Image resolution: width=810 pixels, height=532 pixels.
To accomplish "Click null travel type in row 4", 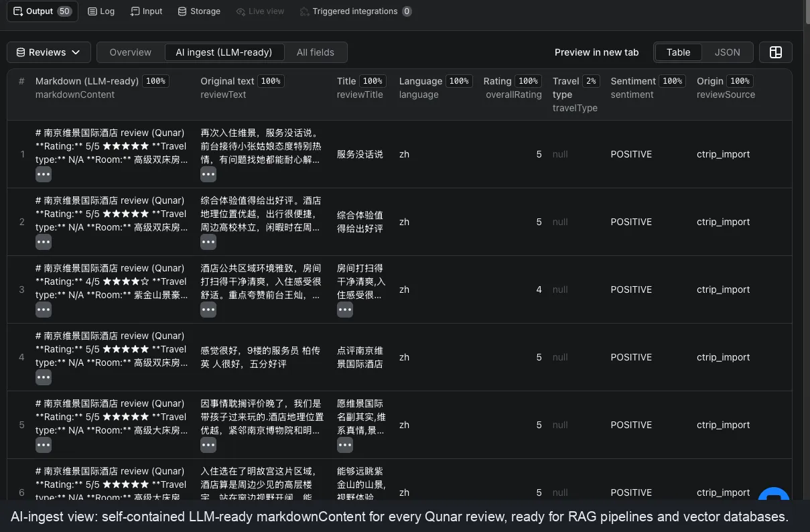I will pyautogui.click(x=560, y=357).
